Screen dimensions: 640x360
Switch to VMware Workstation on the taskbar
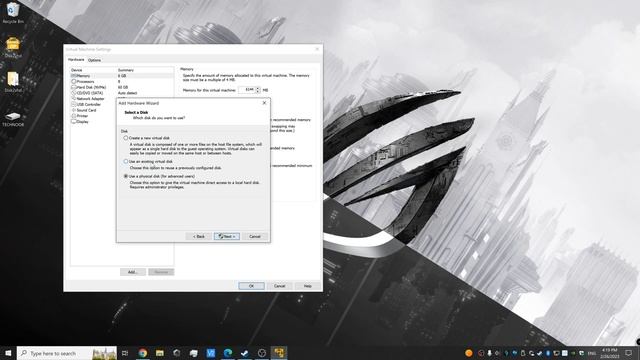pyautogui.click(x=279, y=353)
